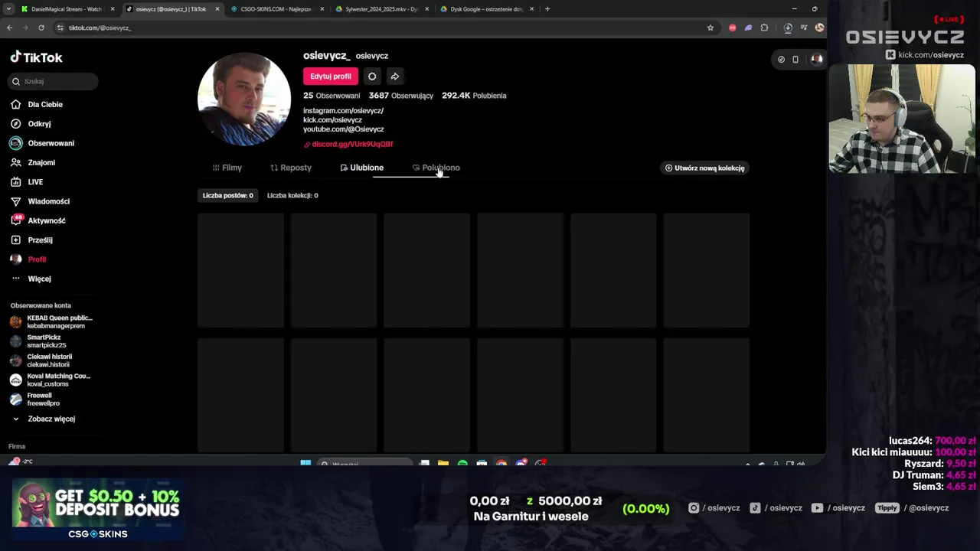Open Freewell followed account
The width and height of the screenshot is (980, 551).
click(x=43, y=399)
